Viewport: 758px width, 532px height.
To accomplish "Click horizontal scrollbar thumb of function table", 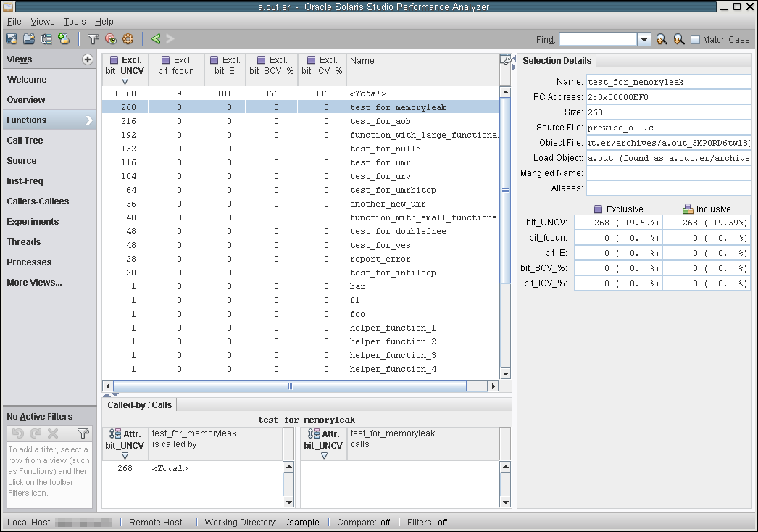I will coord(290,386).
